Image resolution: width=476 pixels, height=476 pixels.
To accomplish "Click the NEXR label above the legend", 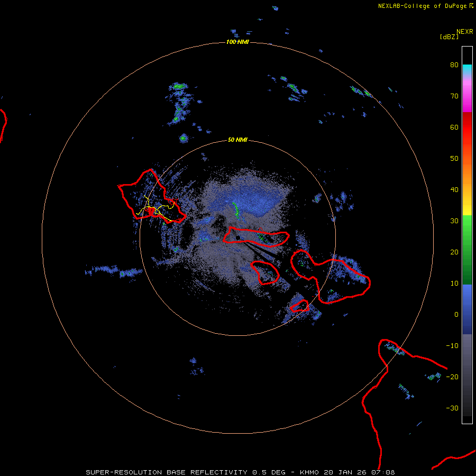I will click(x=465, y=32).
